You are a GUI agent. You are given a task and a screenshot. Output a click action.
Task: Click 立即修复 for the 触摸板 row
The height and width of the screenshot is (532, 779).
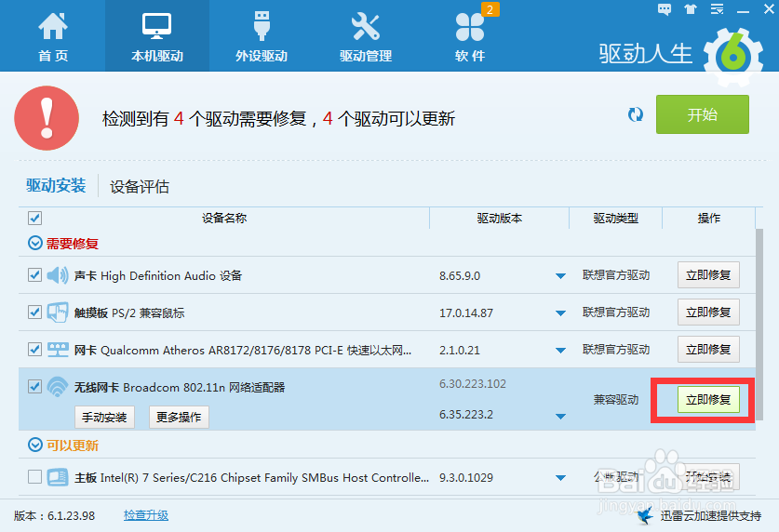click(708, 313)
